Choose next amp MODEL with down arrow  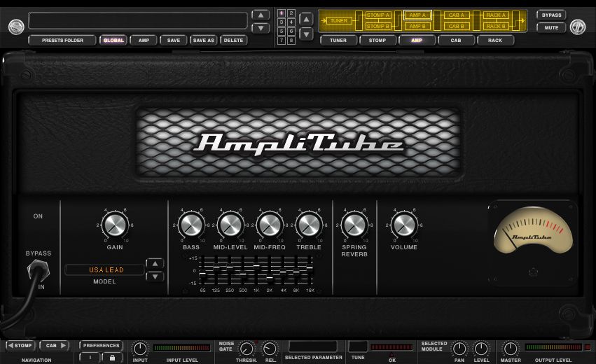click(x=155, y=276)
